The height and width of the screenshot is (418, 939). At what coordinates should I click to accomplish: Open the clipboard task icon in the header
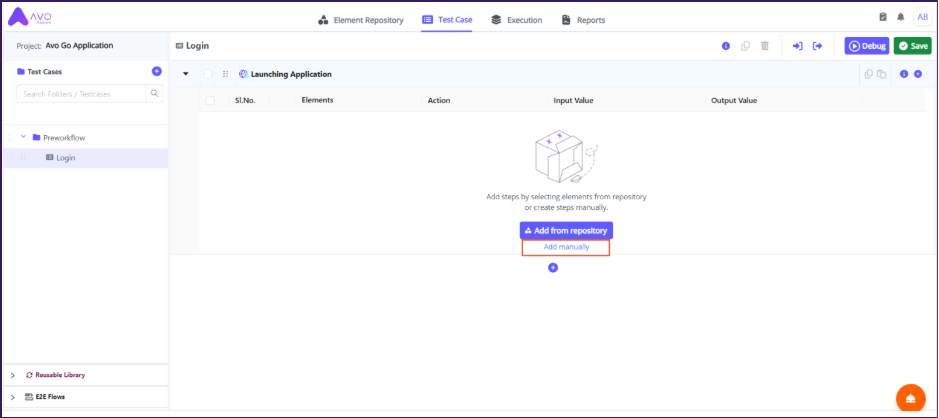coord(883,17)
